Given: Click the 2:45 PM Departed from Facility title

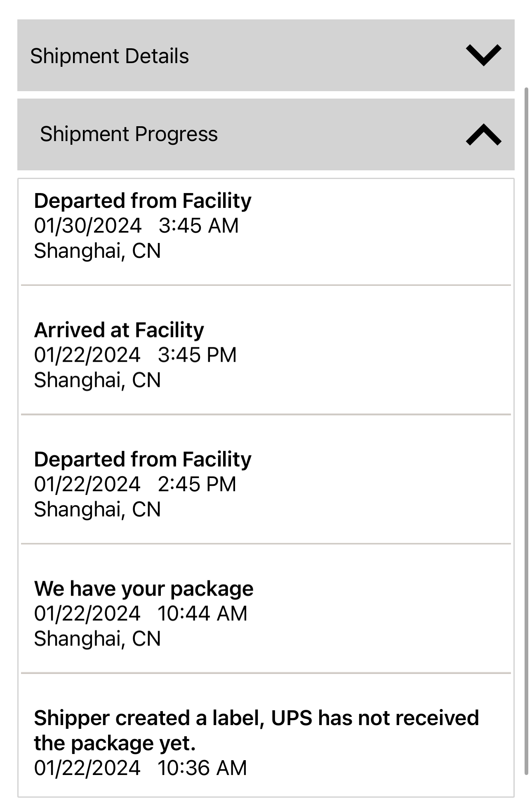Looking at the screenshot, I should pos(142,459).
